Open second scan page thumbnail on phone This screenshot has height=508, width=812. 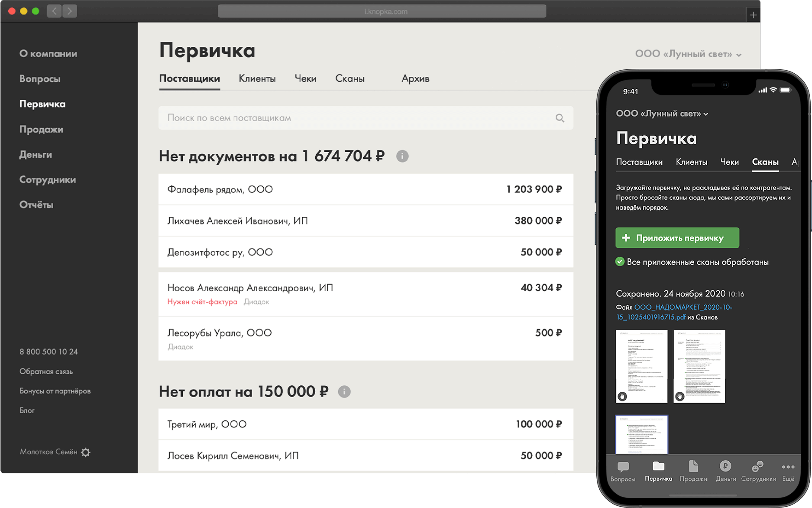pyautogui.click(x=699, y=366)
